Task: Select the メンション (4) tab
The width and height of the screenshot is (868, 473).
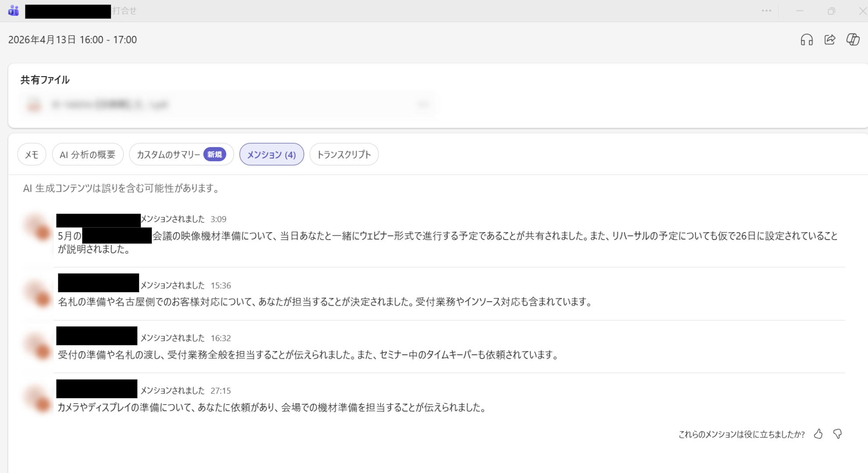Action: pyautogui.click(x=271, y=155)
